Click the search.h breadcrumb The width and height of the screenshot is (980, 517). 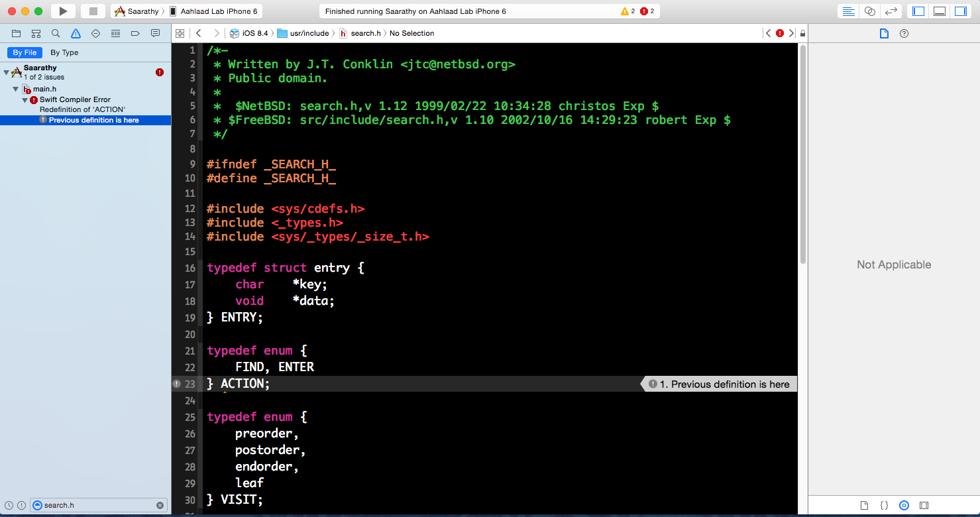click(360, 33)
